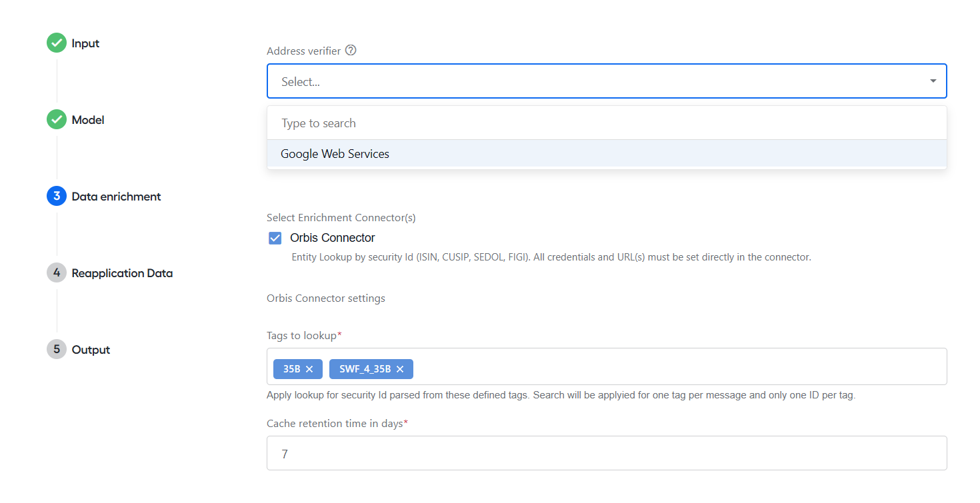Screen dimensions: 980x503
Task: Select step 4 Reapplication Data circle
Action: (x=57, y=273)
